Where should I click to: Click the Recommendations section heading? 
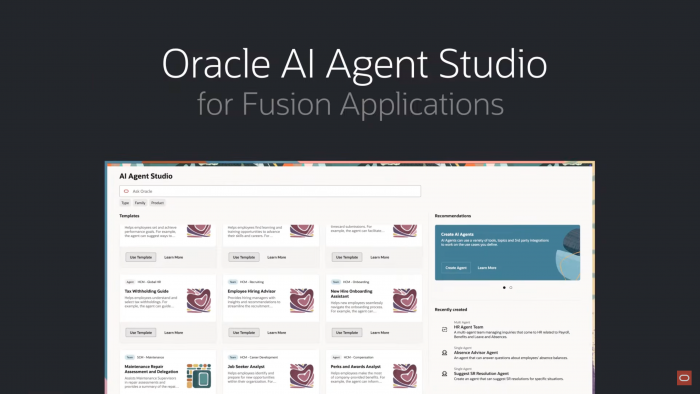[x=453, y=216]
